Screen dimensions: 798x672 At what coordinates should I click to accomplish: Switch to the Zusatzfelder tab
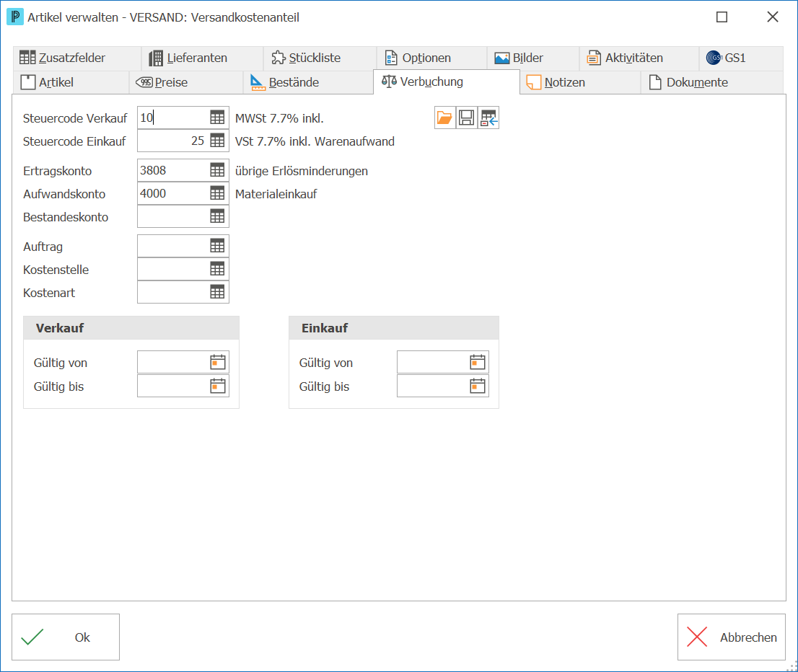(76, 58)
